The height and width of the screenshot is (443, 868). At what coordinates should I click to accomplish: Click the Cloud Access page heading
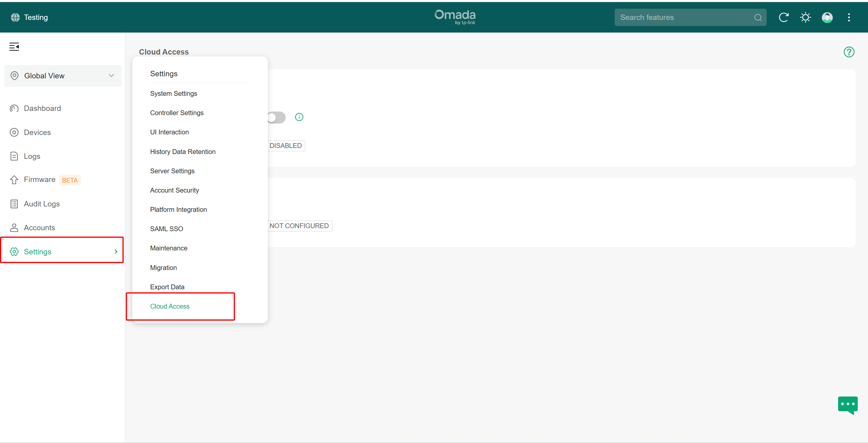[x=164, y=52]
